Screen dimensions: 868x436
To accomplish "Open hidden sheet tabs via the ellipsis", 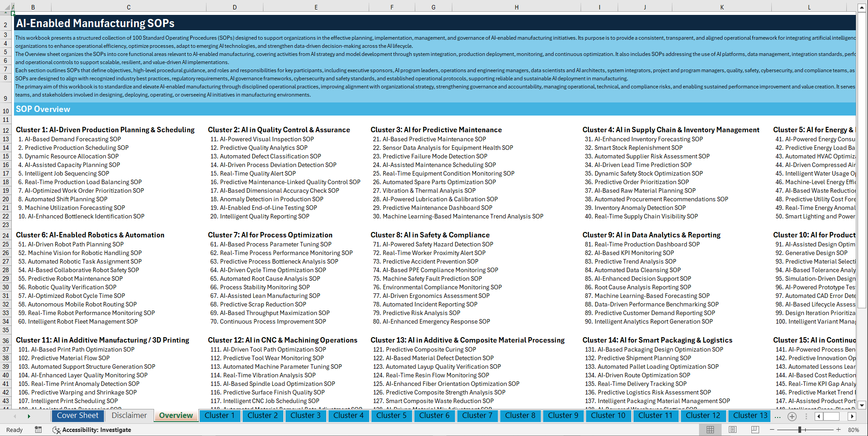I will (777, 416).
